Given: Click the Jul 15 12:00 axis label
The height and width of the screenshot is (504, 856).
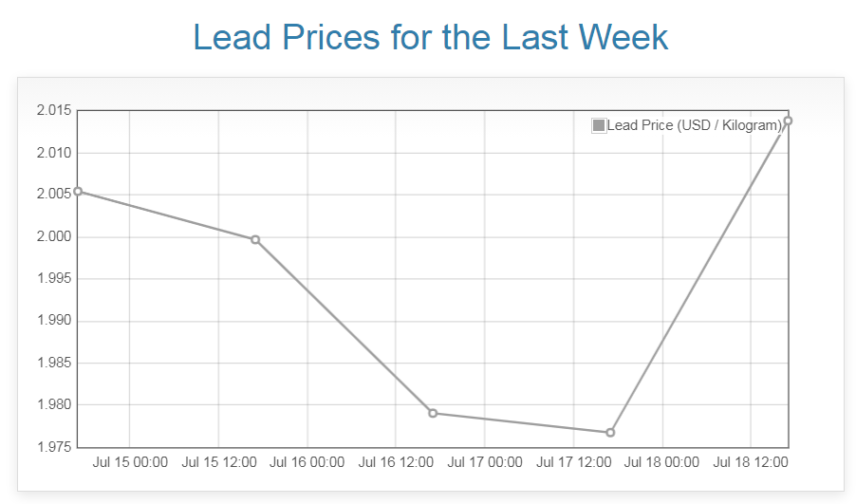Looking at the screenshot, I should click(x=218, y=462).
